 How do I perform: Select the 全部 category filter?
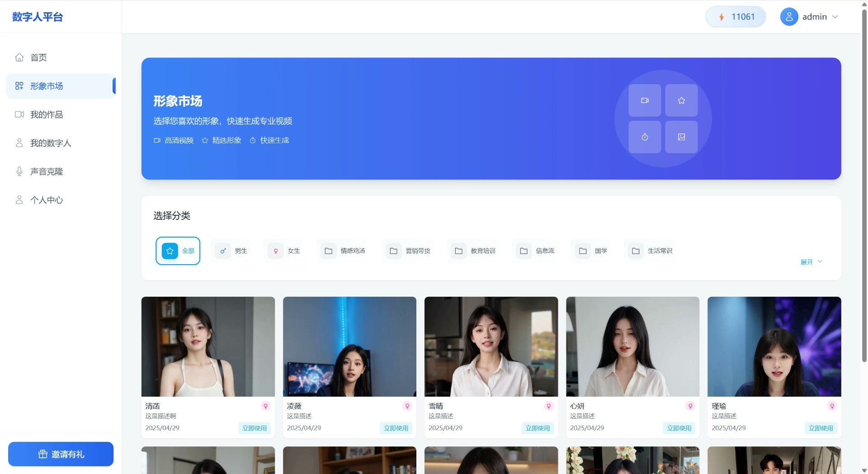(x=178, y=251)
